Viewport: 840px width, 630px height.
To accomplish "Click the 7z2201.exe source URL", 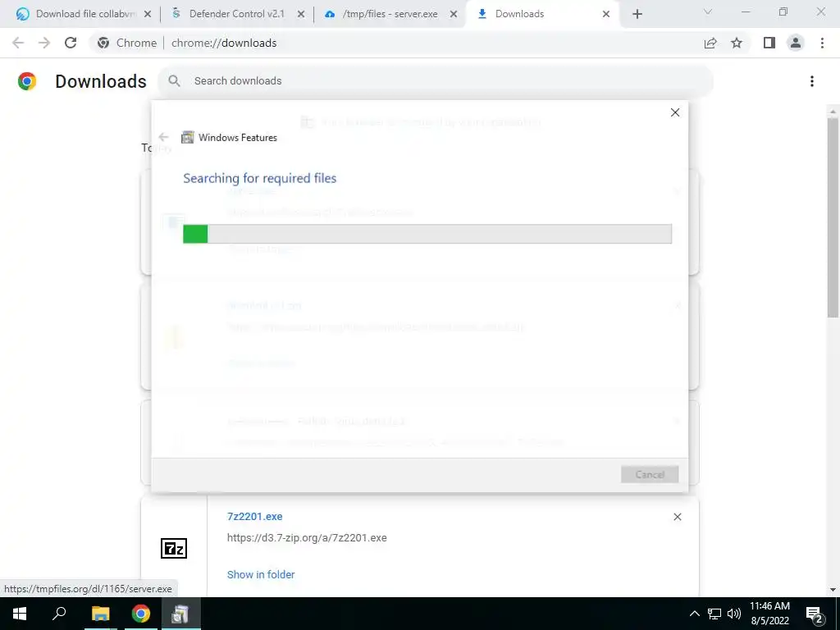I will [307, 538].
